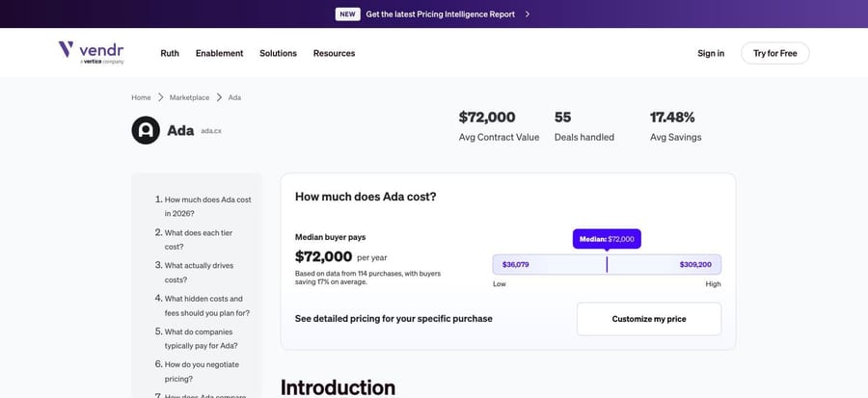Open the ada.cx website link

pos(211,131)
